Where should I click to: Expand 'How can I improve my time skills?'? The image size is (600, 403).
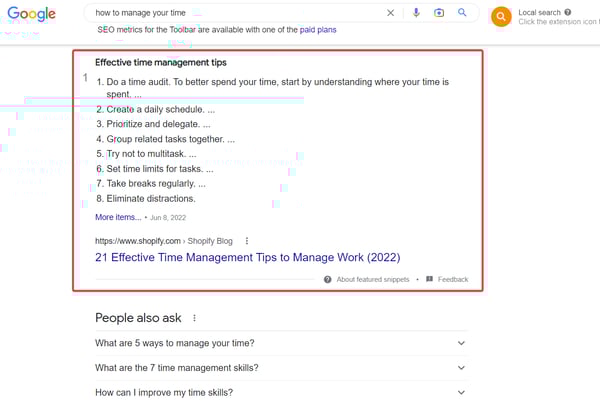(x=461, y=392)
